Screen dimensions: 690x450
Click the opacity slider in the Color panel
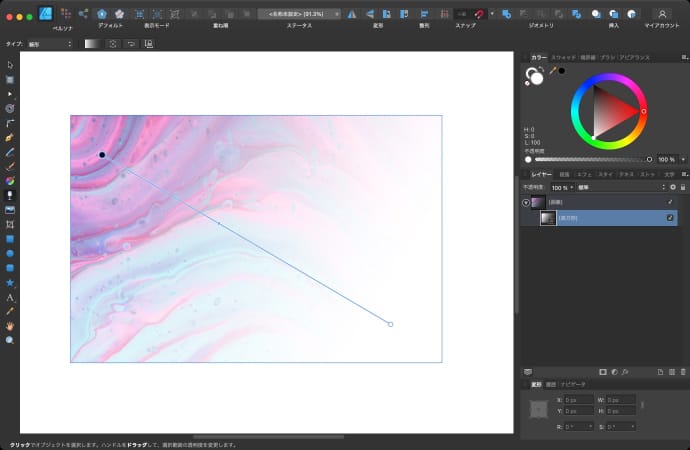590,159
